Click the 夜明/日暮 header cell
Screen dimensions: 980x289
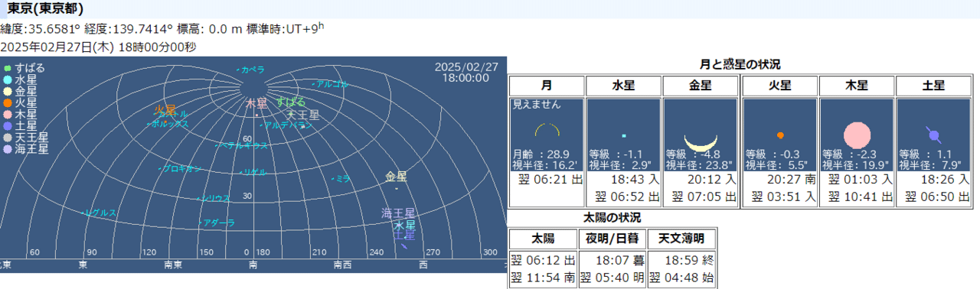(x=612, y=238)
